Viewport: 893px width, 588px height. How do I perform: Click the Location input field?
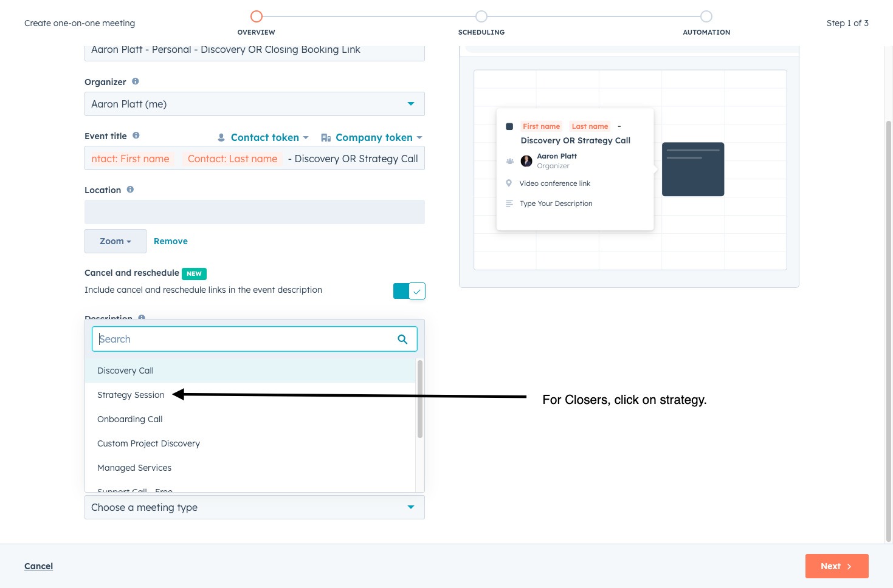[x=255, y=212]
